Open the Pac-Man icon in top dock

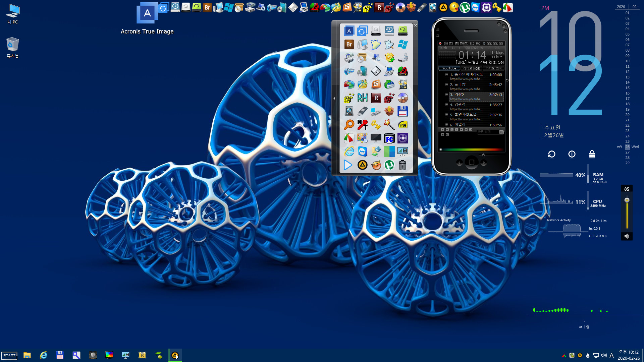coord(454,7)
